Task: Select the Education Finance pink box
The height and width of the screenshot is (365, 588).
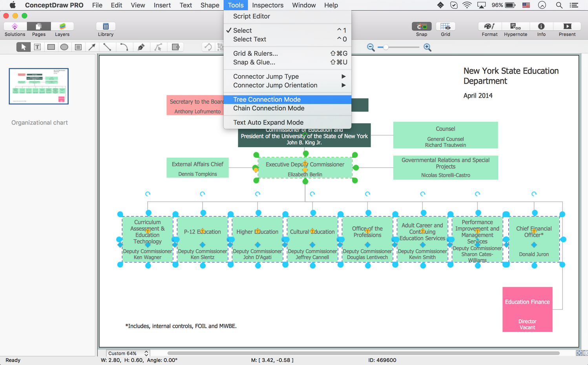Action: 527,309
